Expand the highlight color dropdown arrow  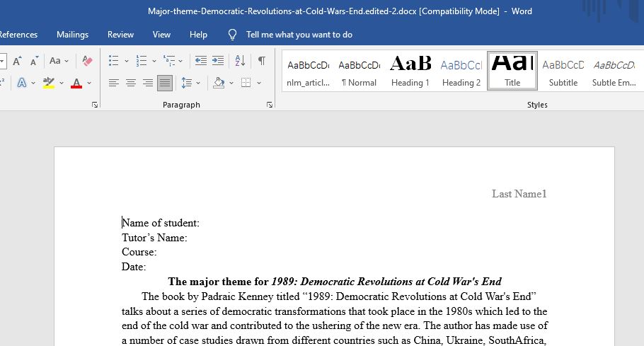click(62, 83)
